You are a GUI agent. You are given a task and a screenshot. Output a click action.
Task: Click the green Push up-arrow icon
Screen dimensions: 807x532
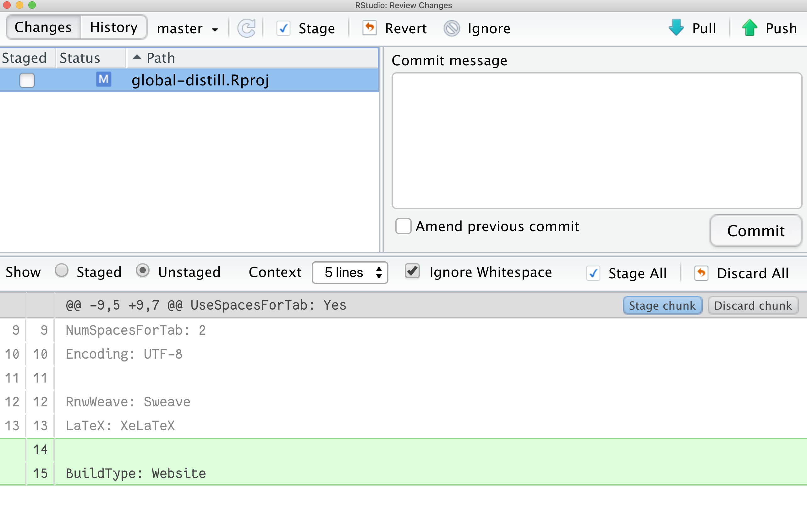pyautogui.click(x=749, y=28)
